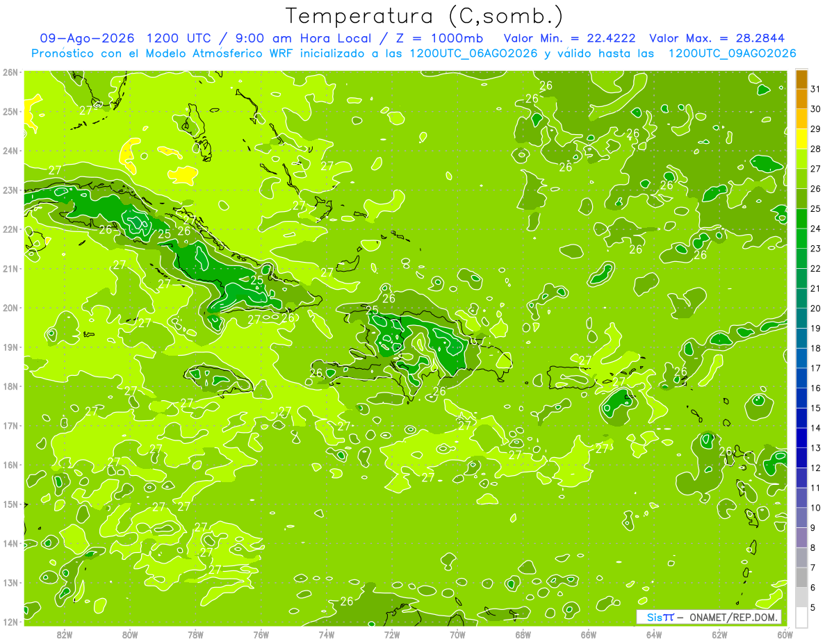834x644 pixels.
Task: Pick the legend color band between 6 and 7
Action: pos(801,577)
